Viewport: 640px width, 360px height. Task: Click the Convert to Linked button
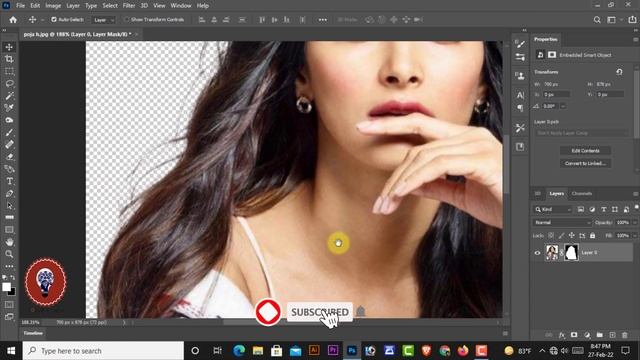[585, 163]
